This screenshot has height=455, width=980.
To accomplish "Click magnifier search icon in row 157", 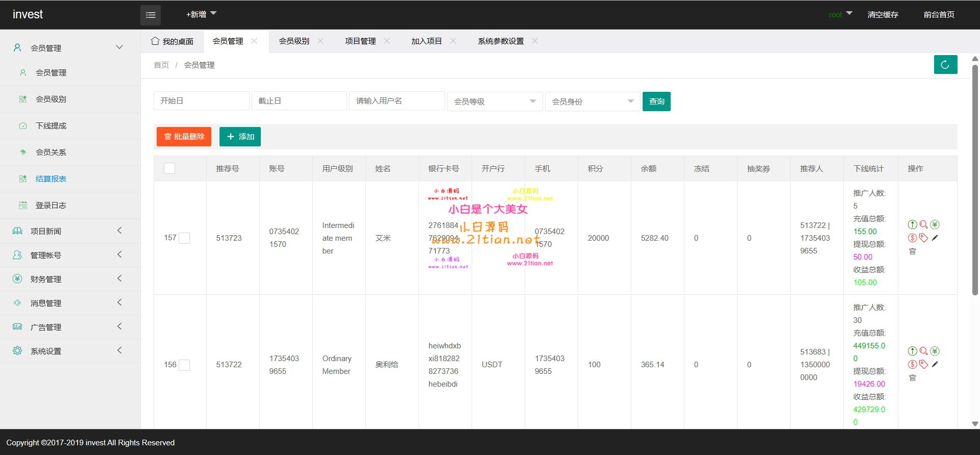I will [924, 224].
